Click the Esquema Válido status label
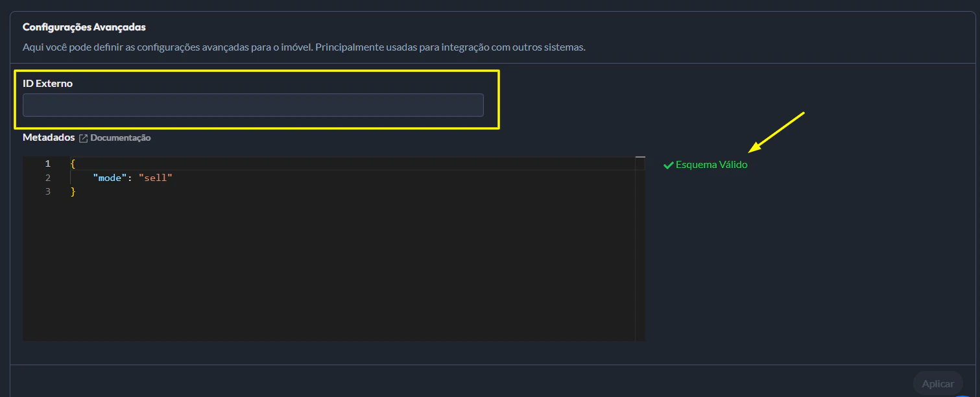Image resolution: width=980 pixels, height=397 pixels. point(711,164)
